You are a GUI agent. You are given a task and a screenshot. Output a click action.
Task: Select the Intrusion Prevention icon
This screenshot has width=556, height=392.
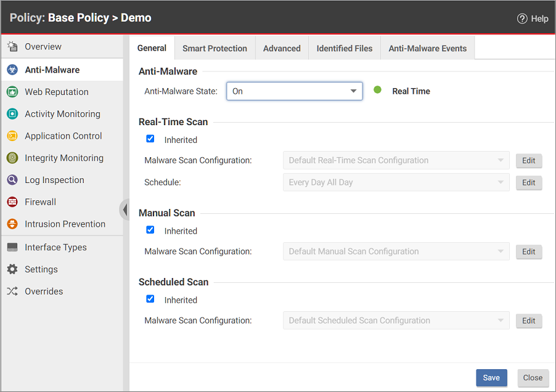(x=12, y=224)
